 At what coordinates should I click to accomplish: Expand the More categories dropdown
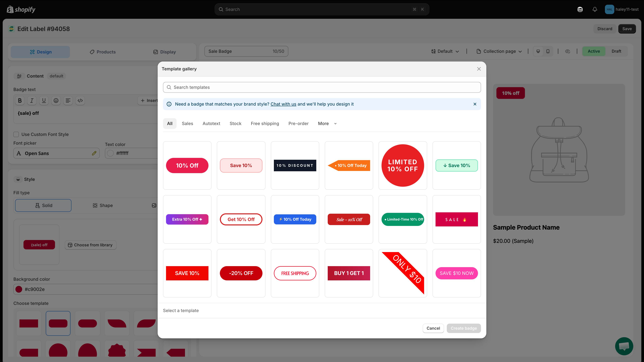(327, 123)
